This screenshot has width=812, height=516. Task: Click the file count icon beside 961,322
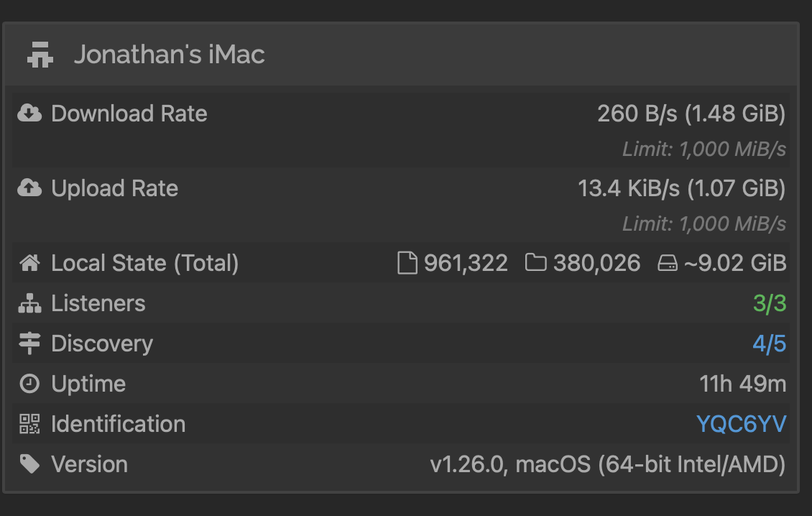click(407, 262)
